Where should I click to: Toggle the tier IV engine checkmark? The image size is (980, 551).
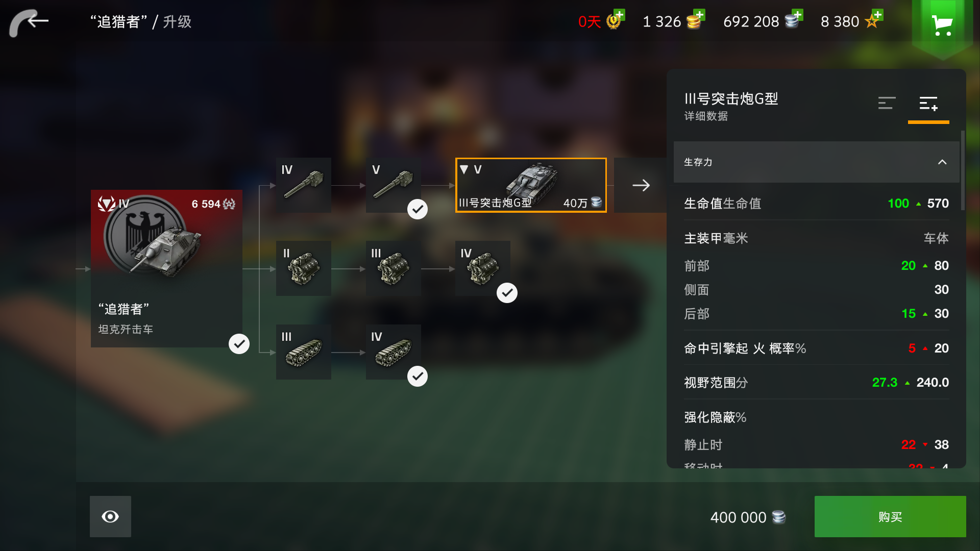pos(507,293)
